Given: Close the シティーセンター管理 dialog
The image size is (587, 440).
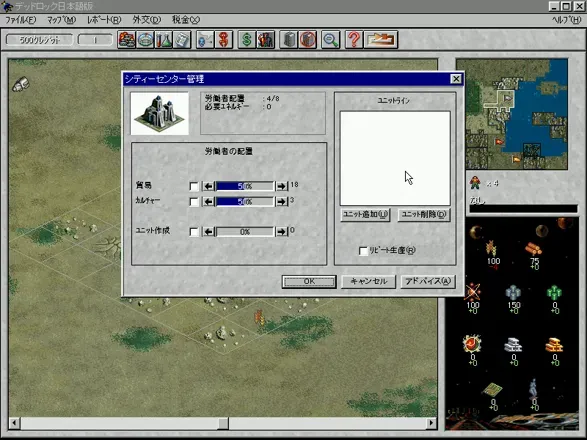Looking at the screenshot, I should pos(456,79).
